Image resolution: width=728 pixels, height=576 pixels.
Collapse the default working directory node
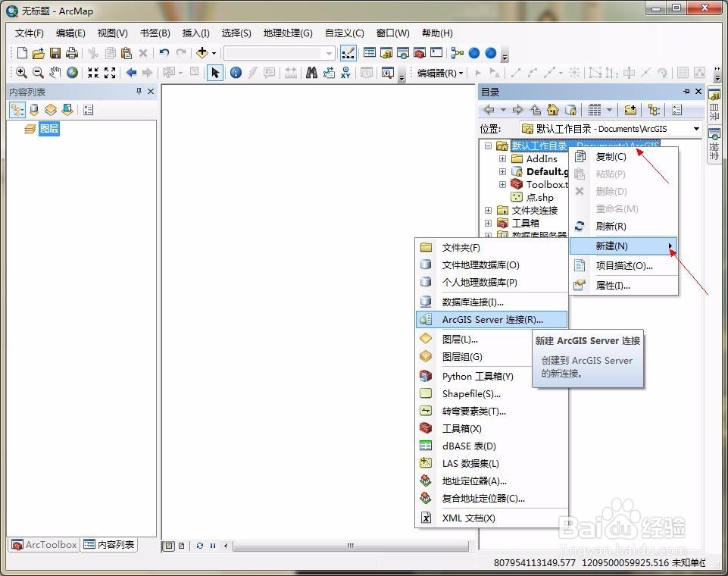488,146
